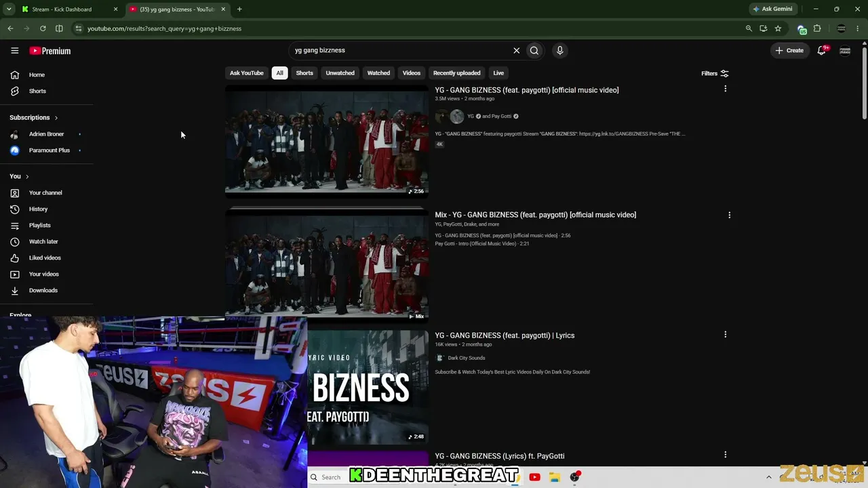Reload the page in the browser
This screenshot has height=488, width=868.
(43, 28)
